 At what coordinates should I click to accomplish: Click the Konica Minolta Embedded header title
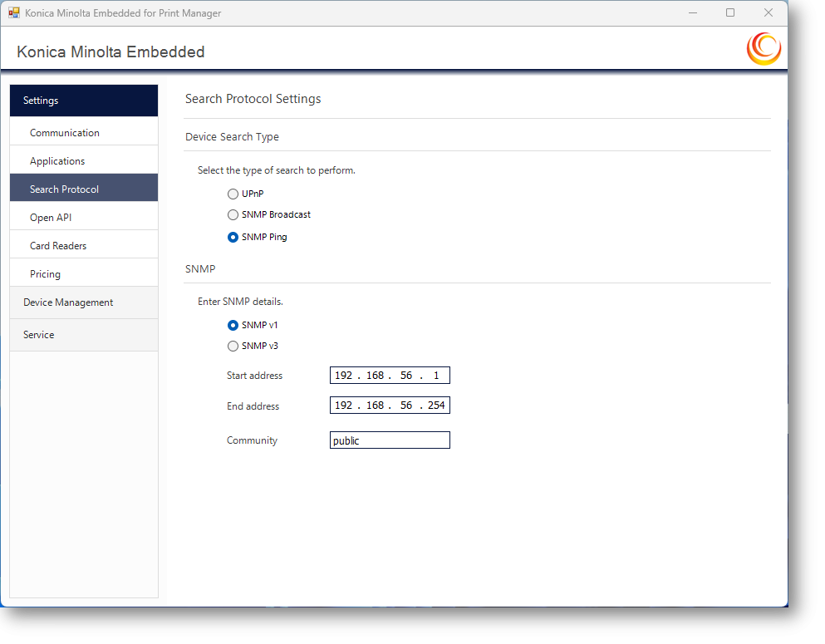click(111, 52)
